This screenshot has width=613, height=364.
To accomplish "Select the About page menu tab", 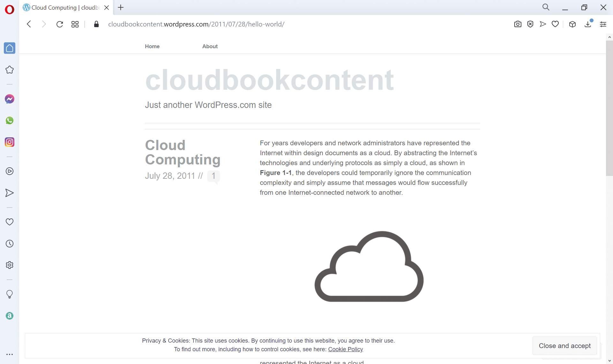I will [x=210, y=46].
